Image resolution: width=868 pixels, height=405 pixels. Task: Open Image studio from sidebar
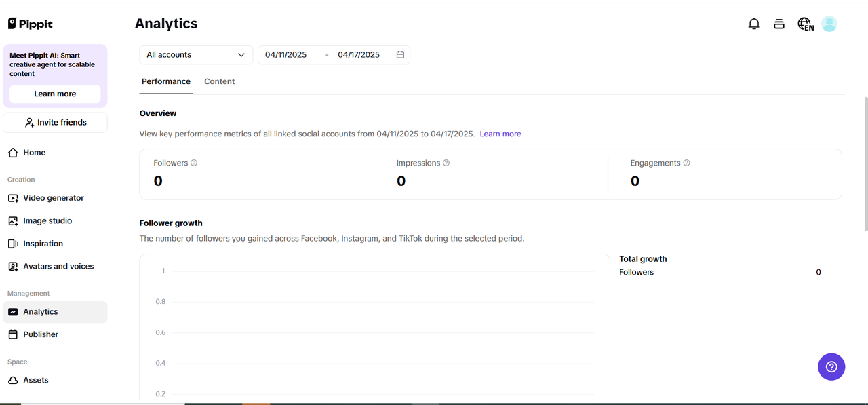pos(55,221)
